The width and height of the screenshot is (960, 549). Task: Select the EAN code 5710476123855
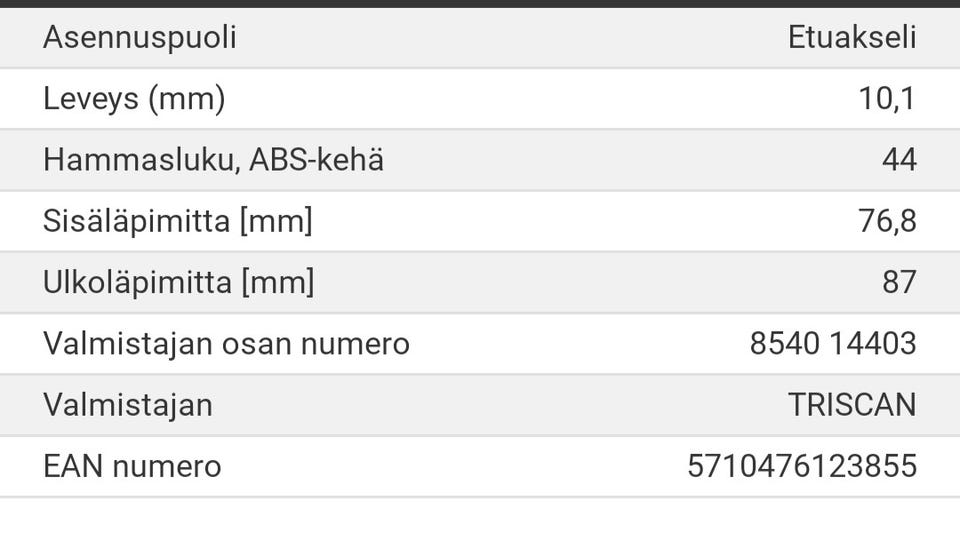801,466
